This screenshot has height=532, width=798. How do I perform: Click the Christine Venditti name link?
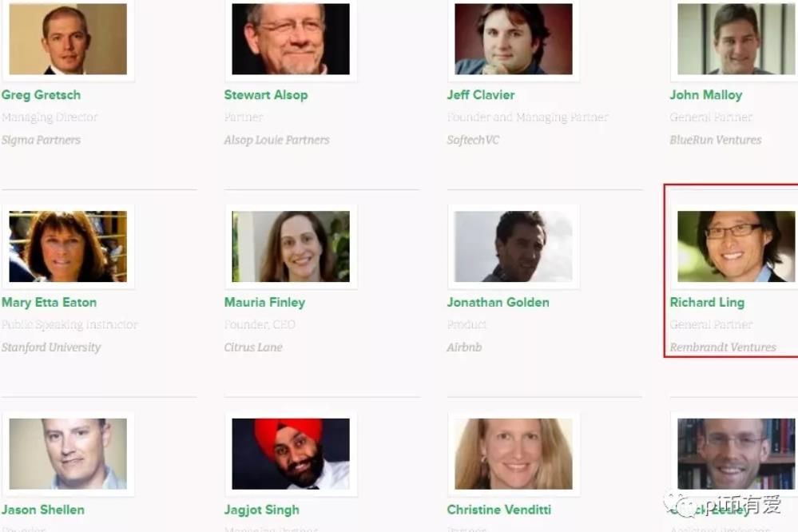[498, 510]
